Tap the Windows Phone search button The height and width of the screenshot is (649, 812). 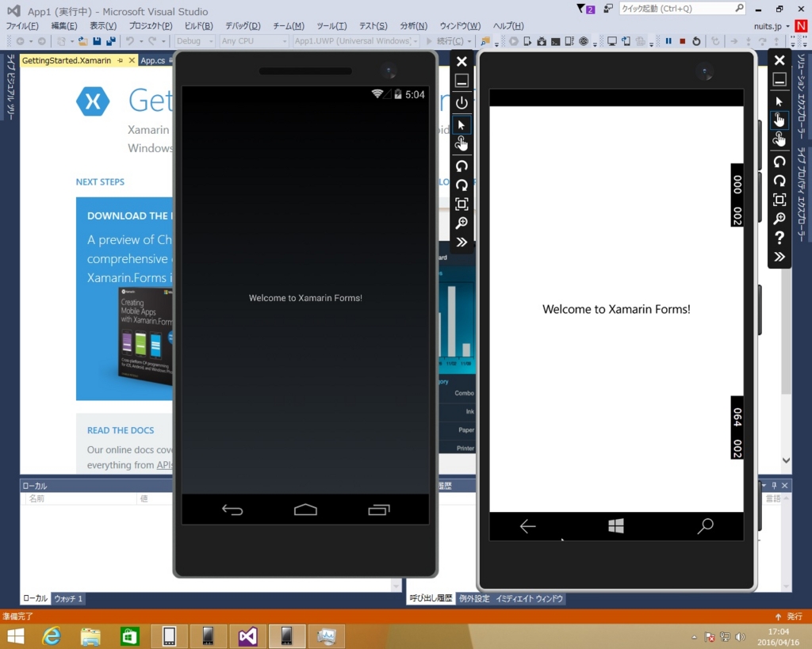coord(705,526)
